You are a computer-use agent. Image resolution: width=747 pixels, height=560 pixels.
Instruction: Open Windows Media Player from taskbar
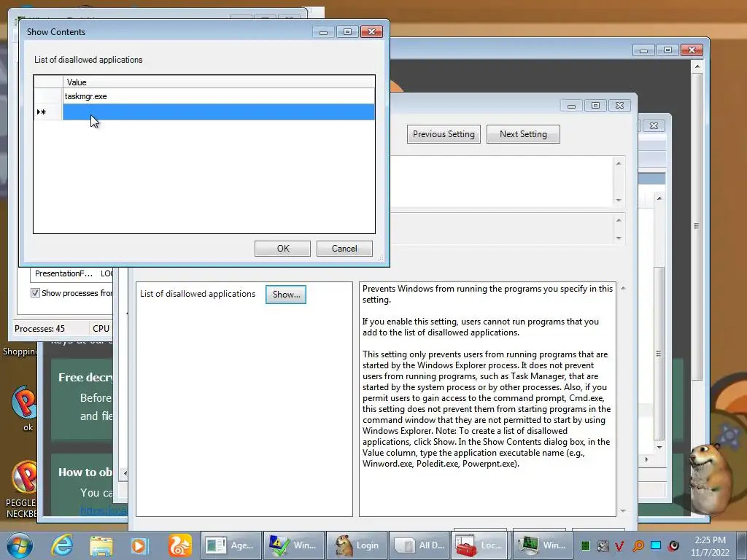(x=139, y=545)
